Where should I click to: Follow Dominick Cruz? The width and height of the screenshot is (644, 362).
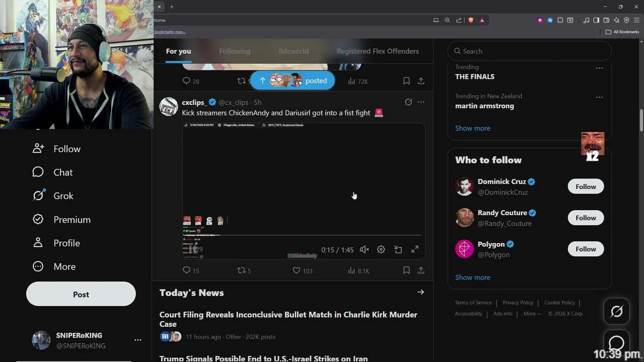click(586, 187)
